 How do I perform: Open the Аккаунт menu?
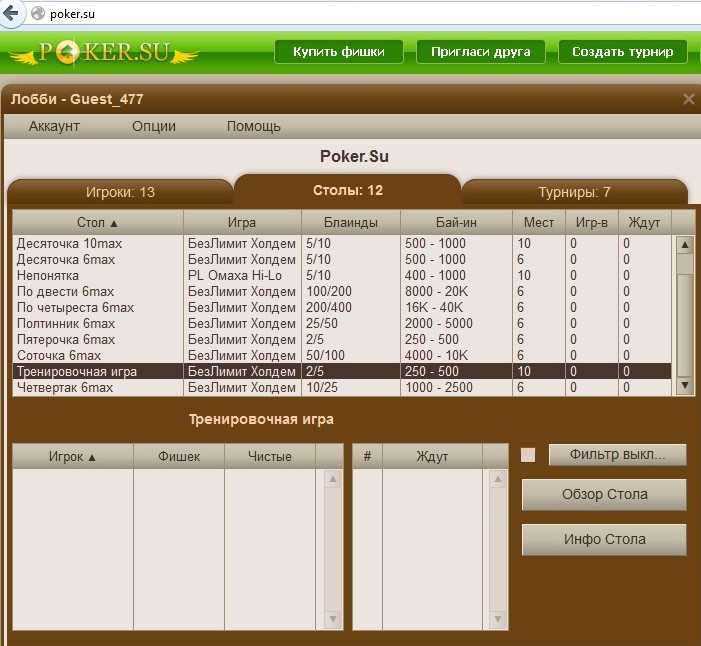click(x=54, y=126)
